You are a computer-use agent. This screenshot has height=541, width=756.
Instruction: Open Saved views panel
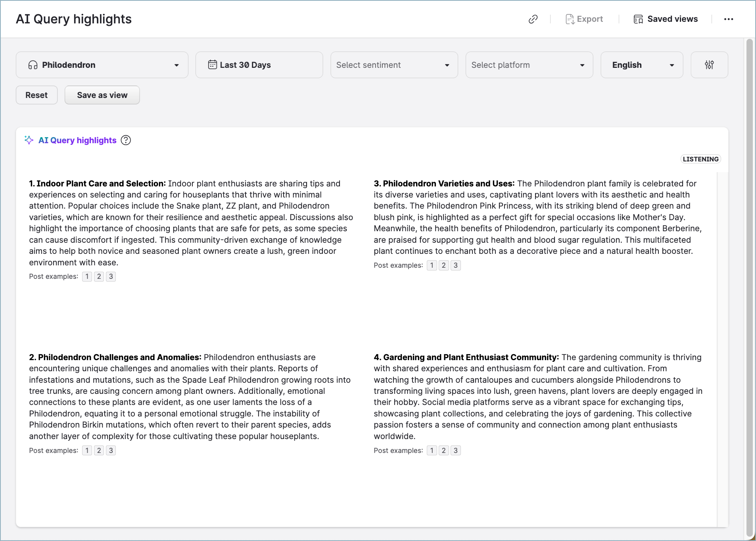(x=666, y=19)
